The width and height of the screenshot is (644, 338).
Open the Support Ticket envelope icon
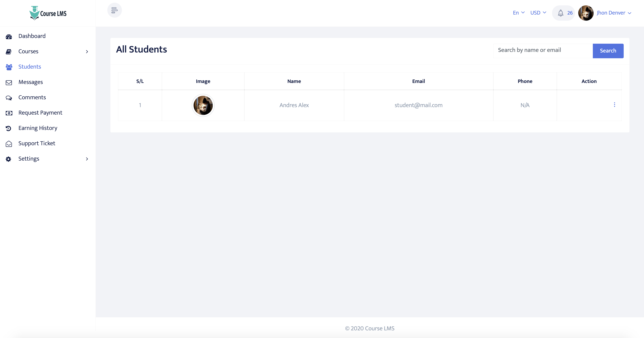tap(9, 144)
